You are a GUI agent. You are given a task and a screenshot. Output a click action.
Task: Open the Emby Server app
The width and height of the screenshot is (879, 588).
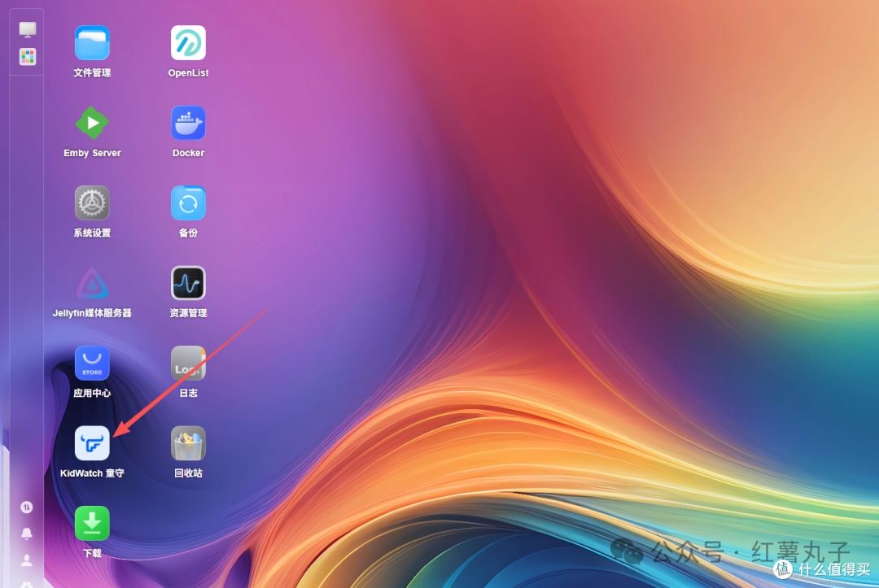(92, 123)
